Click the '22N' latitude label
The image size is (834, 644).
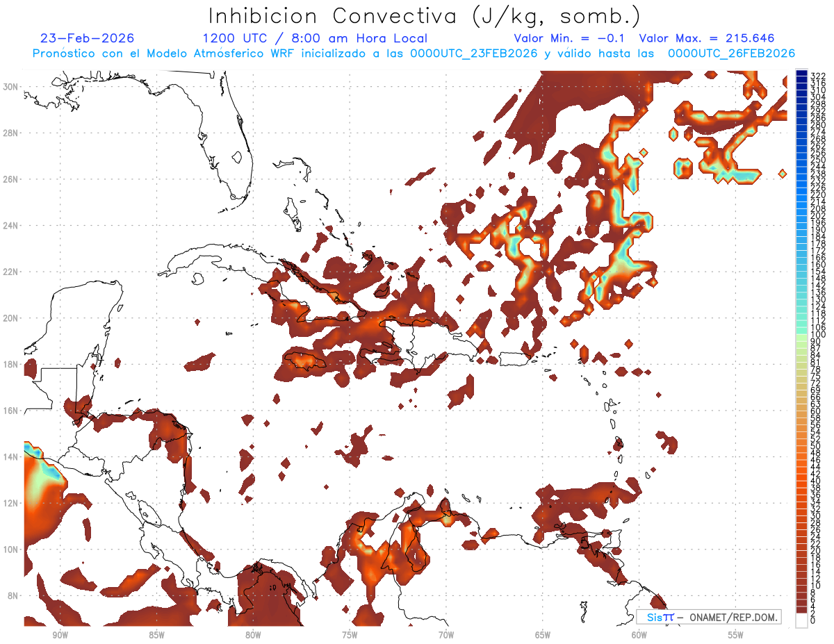(10, 272)
